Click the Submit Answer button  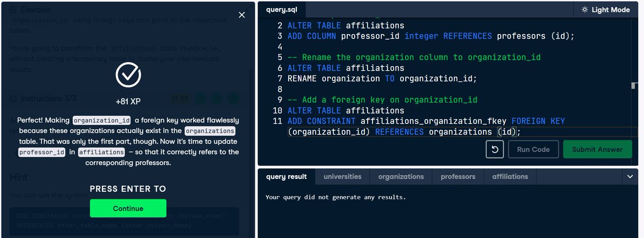tap(597, 150)
